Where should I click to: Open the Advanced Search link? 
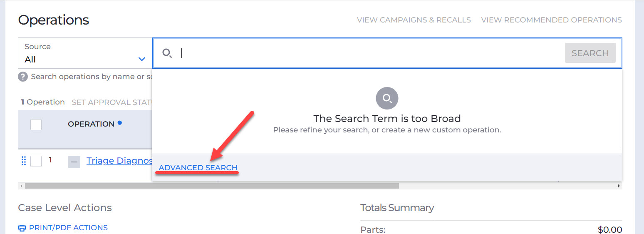[198, 168]
